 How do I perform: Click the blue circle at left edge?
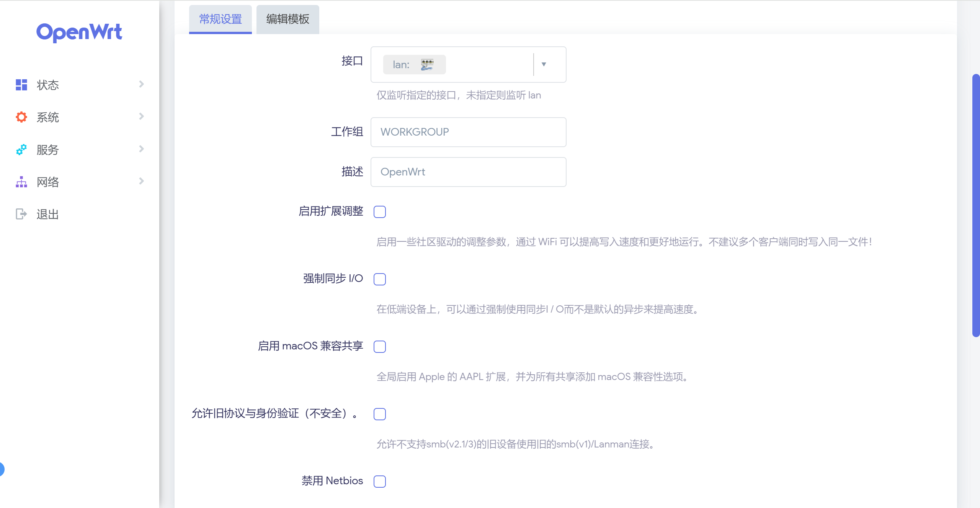click(2, 469)
